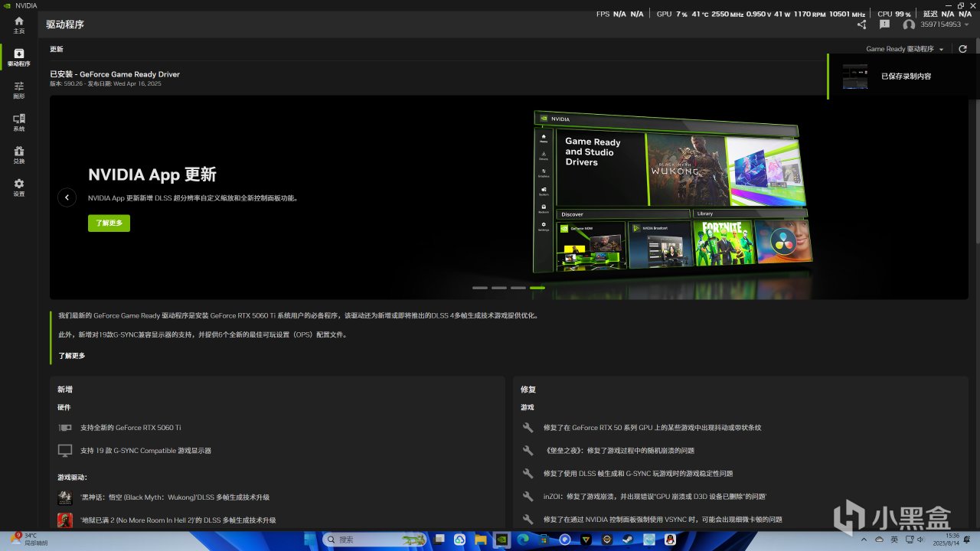Open the feedback notification icon in header
The width and height of the screenshot is (980, 551).
click(x=884, y=24)
